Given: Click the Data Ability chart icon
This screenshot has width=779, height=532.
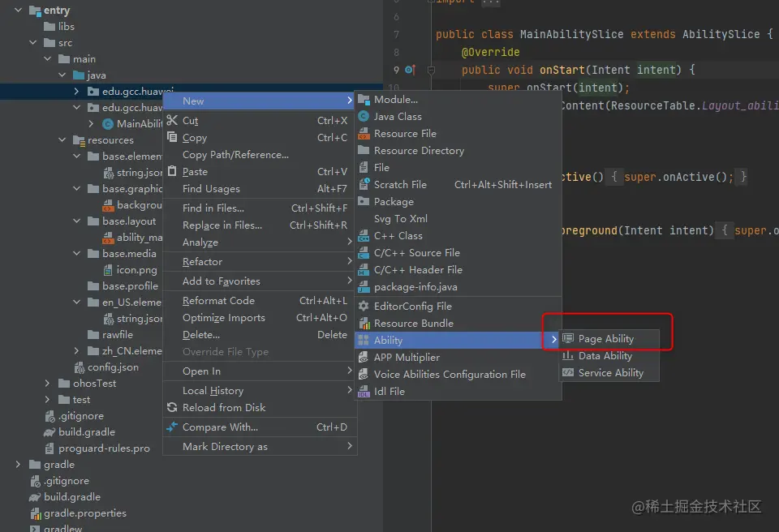Looking at the screenshot, I should (x=568, y=355).
